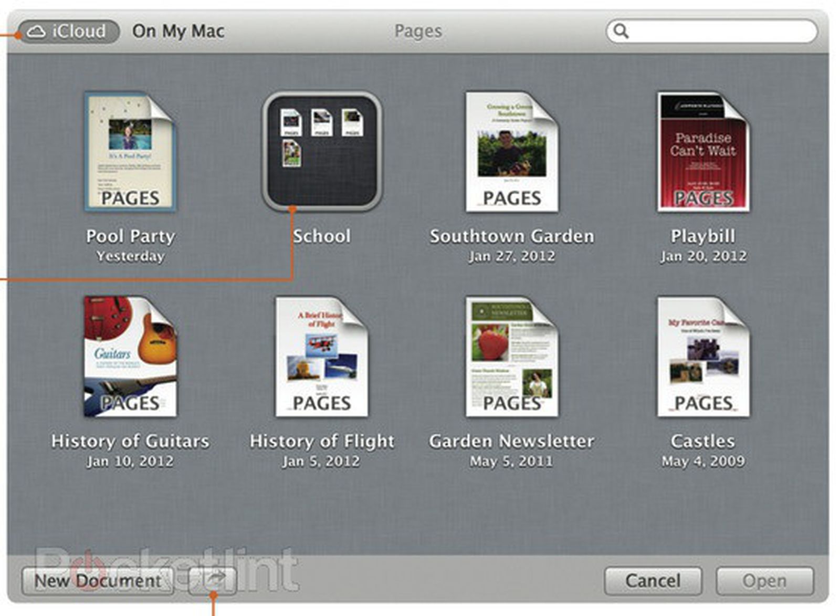Select the Playbill document icon

pos(703,152)
